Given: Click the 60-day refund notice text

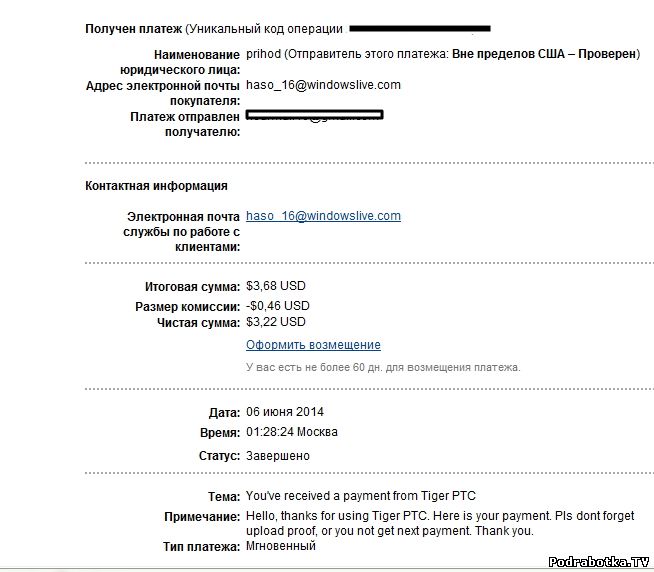Looking at the screenshot, I should tap(383, 368).
